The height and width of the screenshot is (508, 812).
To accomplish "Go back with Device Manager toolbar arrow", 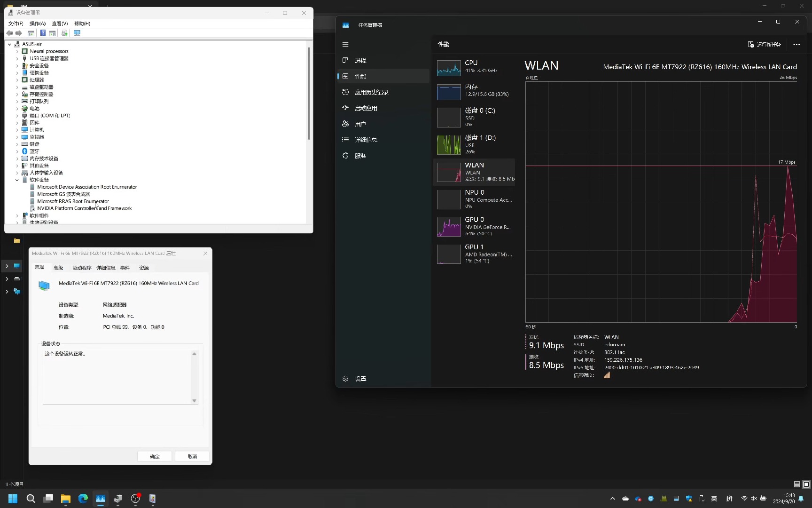I will tap(9, 33).
